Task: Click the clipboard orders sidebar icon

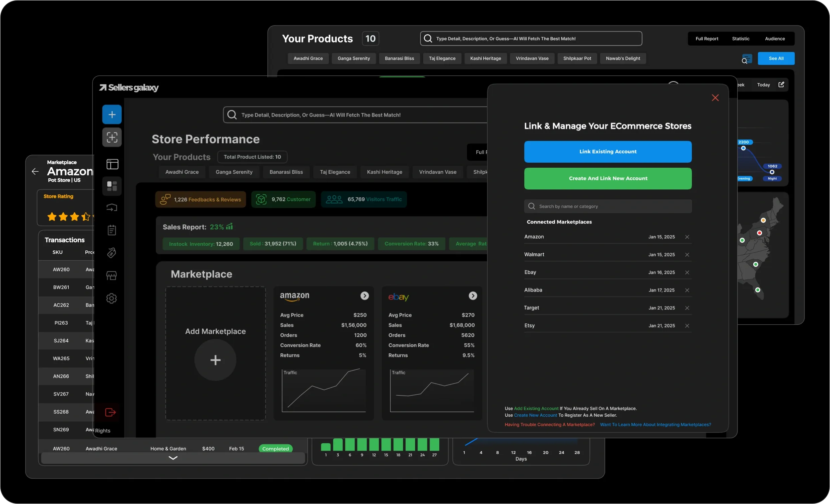Action: 112,230
